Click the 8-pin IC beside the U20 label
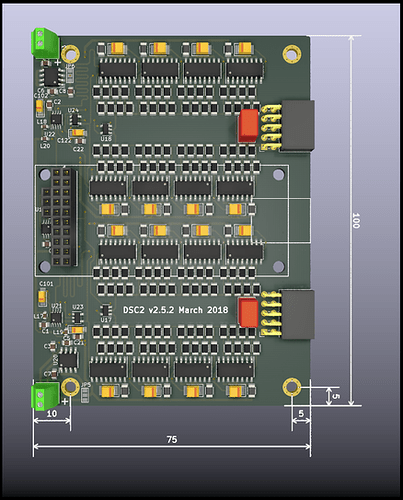This screenshot has width=403, height=500. pos(68,360)
